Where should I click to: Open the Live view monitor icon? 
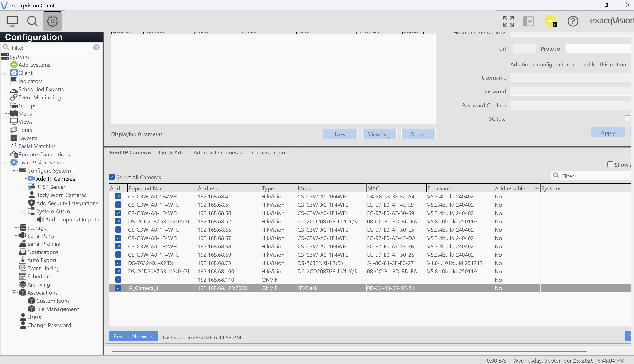tap(12, 21)
